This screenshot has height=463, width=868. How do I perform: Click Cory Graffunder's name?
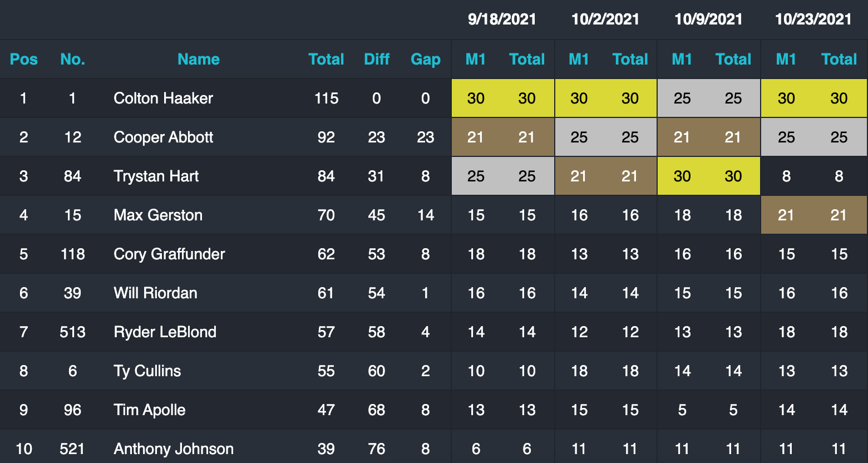(x=169, y=254)
